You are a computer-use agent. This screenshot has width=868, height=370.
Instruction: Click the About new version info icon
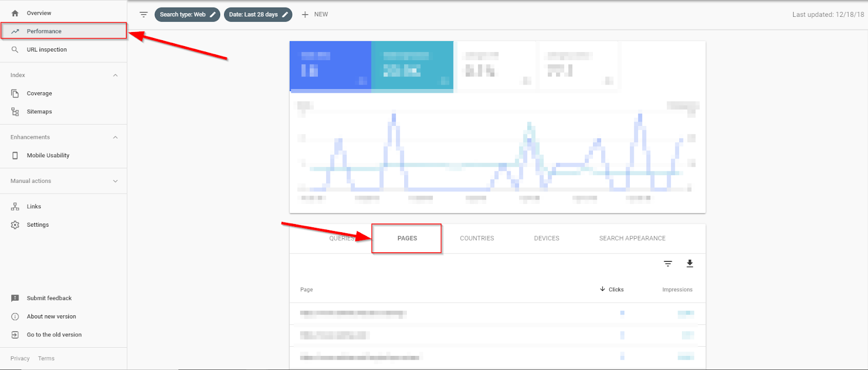[x=15, y=317]
